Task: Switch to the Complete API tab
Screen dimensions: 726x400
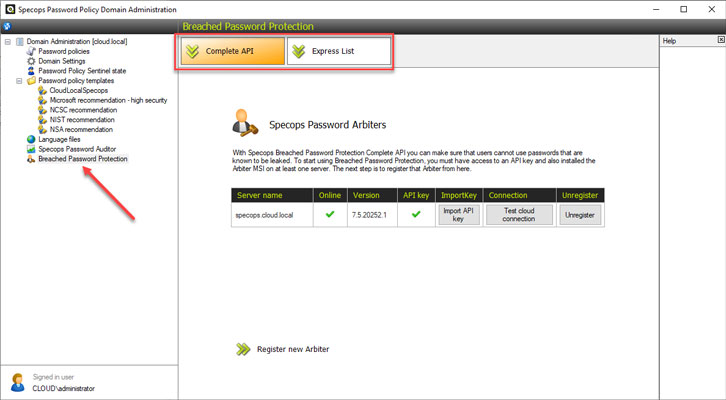Action: 231,51
